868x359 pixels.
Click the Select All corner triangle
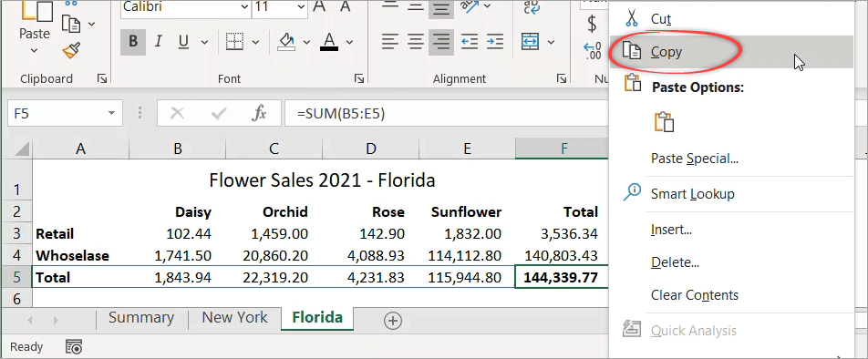pyautogui.click(x=21, y=149)
